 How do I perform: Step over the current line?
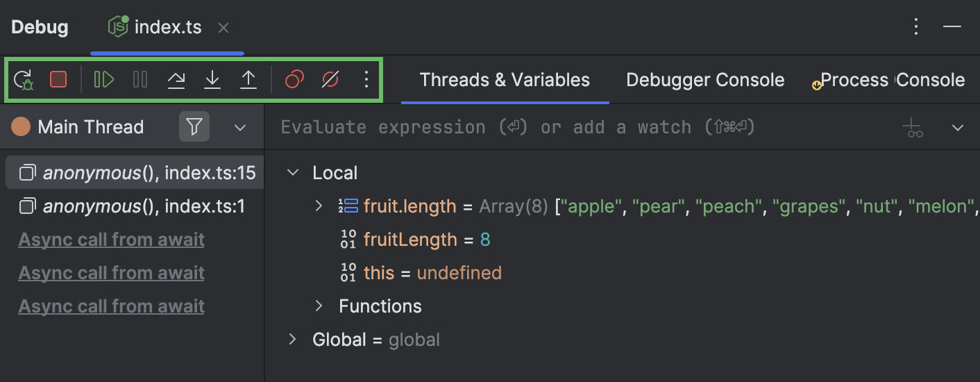click(x=176, y=80)
